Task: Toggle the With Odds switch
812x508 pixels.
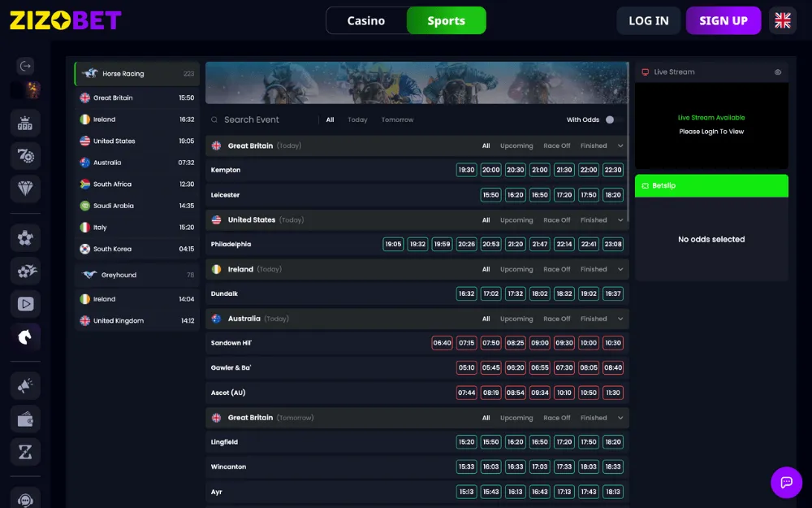Action: click(613, 120)
